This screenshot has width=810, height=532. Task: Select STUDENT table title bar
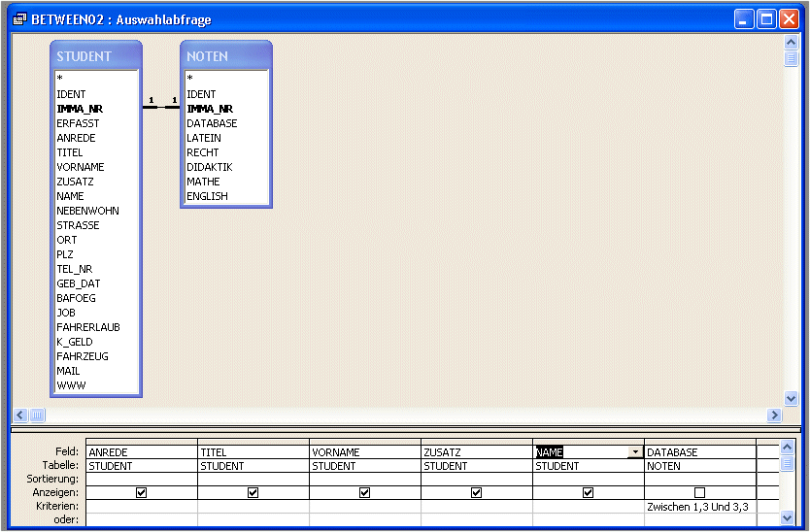coord(96,55)
